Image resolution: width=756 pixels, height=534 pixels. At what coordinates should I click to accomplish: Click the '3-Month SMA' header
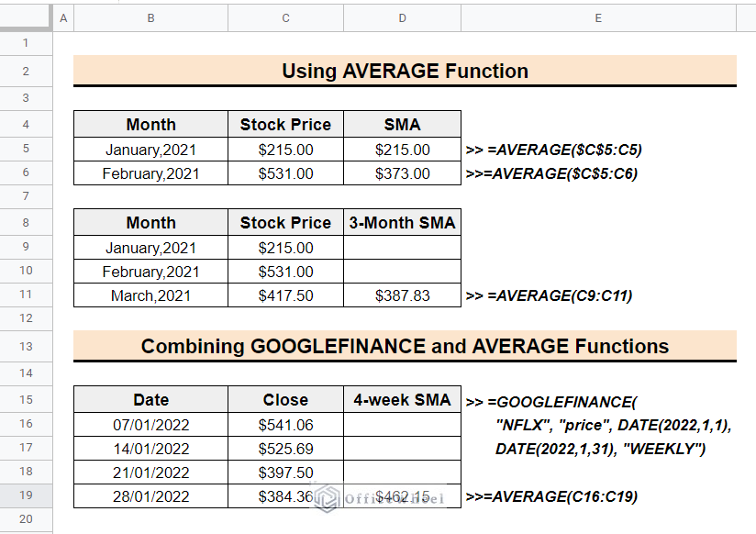pos(403,223)
